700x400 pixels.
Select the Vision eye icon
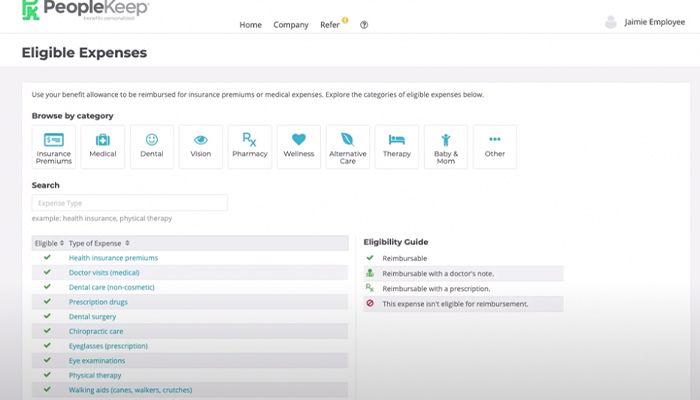pyautogui.click(x=201, y=146)
